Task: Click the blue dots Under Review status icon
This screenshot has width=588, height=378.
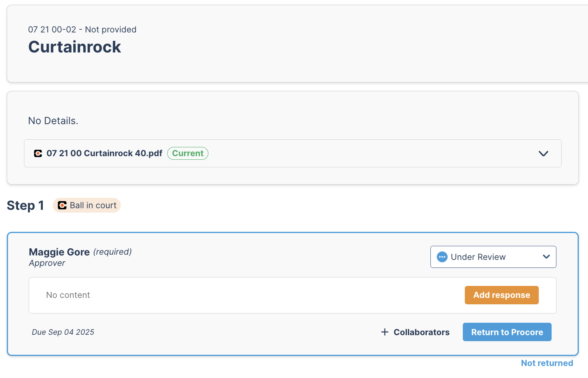Action: [442, 257]
